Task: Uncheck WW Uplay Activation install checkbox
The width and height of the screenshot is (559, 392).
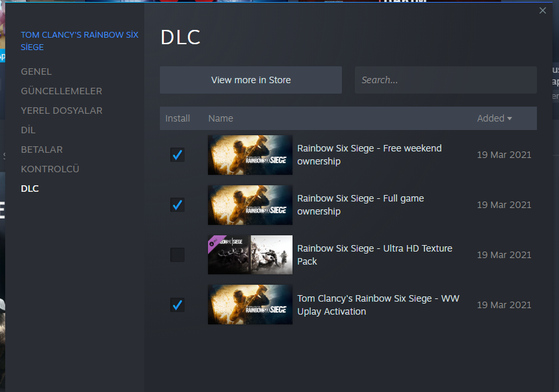Action: (x=177, y=305)
